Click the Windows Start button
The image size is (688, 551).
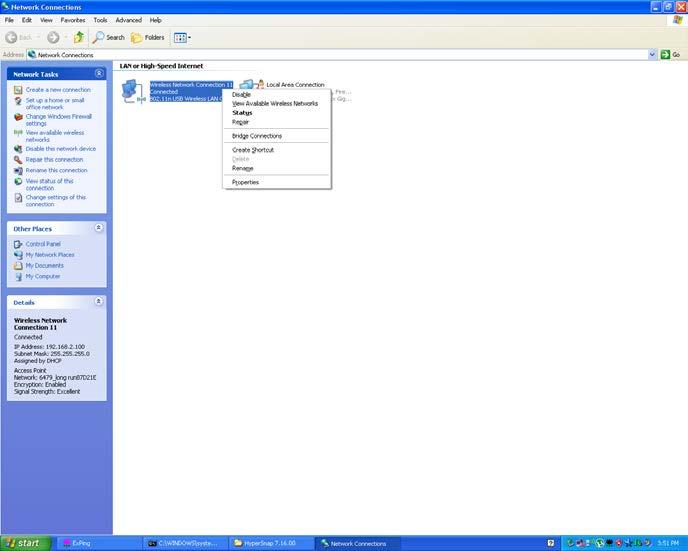25,543
